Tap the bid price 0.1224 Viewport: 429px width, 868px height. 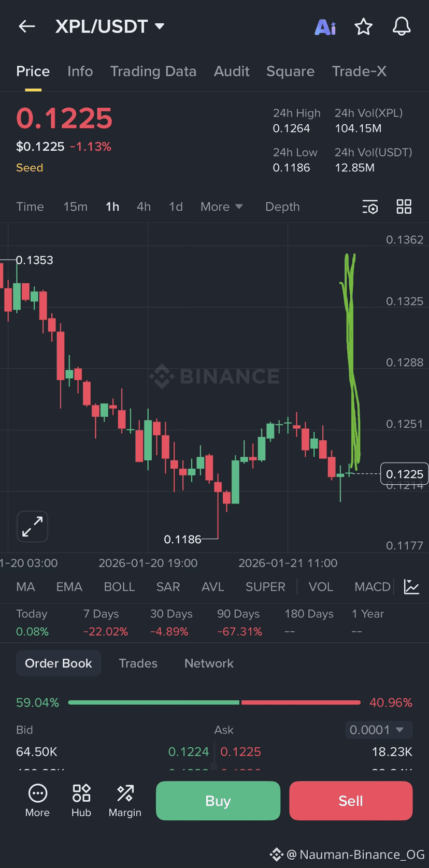pyautogui.click(x=189, y=751)
